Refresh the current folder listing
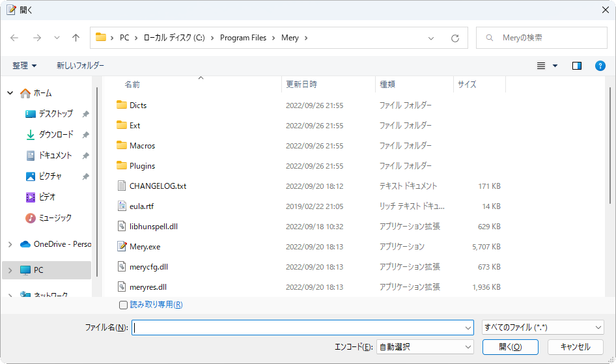This screenshot has height=364, width=616. tap(455, 38)
